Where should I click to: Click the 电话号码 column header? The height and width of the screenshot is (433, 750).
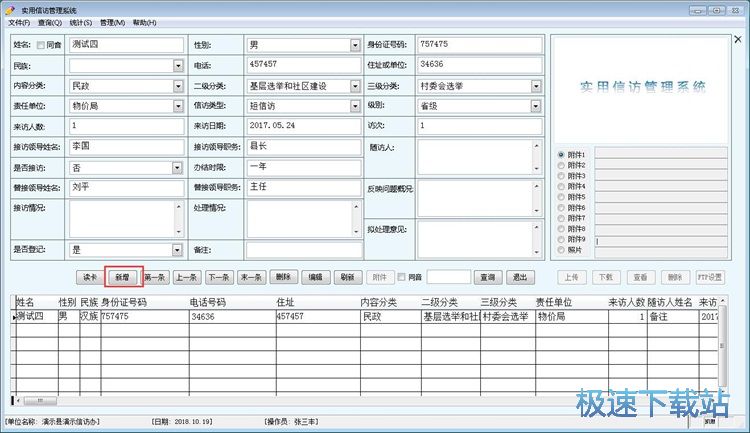click(x=208, y=302)
